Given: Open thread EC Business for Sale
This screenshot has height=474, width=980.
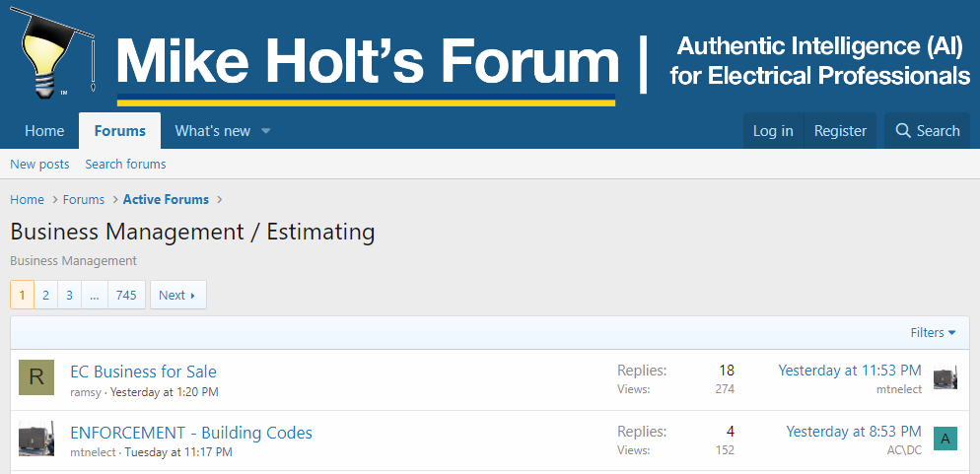Looking at the screenshot, I should [x=143, y=372].
